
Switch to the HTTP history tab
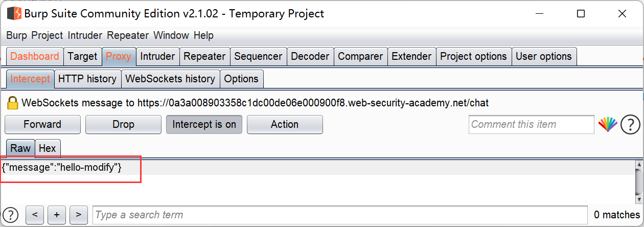pos(87,79)
